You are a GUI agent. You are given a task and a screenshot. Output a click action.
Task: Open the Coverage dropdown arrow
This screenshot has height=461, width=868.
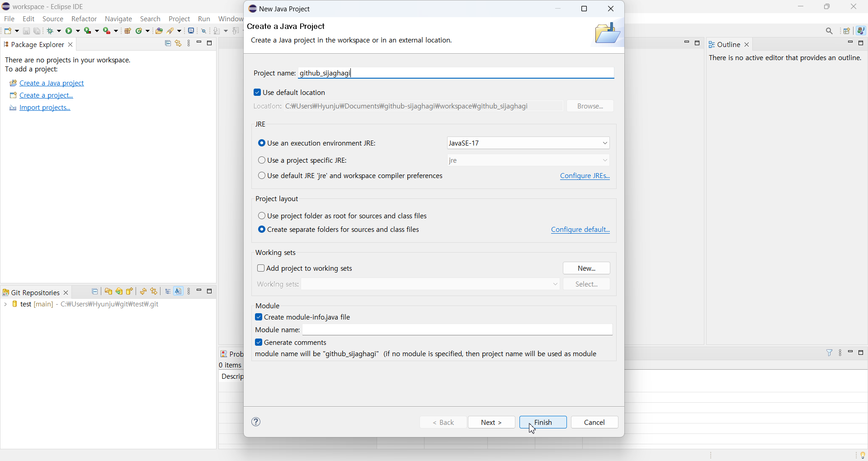click(x=97, y=31)
